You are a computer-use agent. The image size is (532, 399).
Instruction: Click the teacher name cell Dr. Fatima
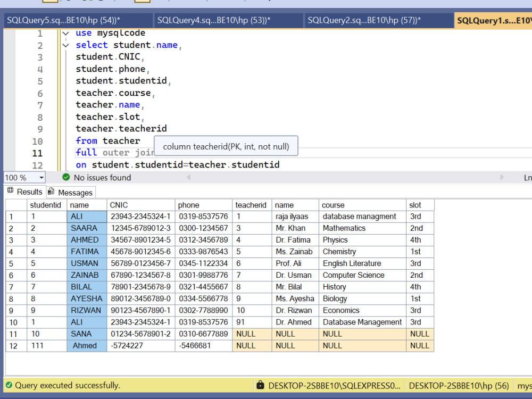click(x=295, y=240)
